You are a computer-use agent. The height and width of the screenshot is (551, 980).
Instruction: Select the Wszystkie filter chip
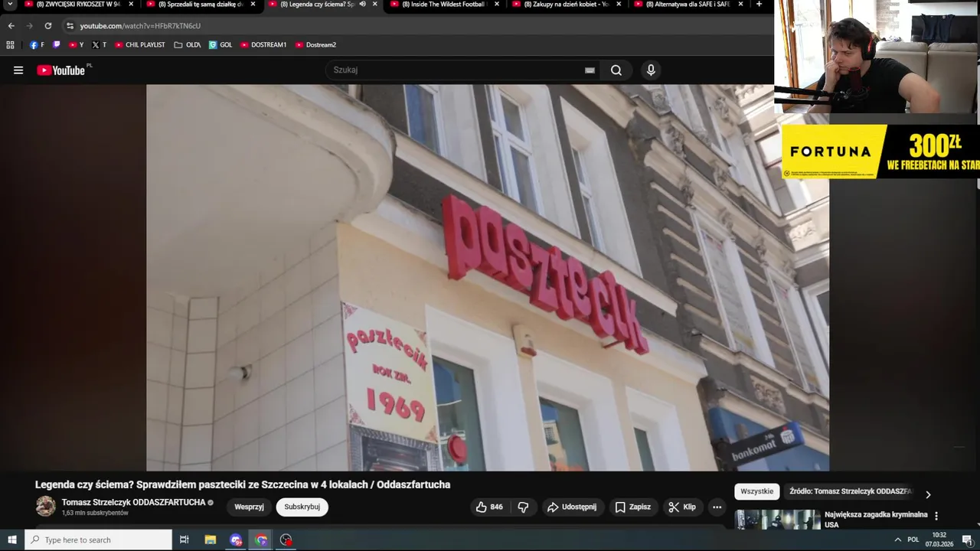point(756,491)
